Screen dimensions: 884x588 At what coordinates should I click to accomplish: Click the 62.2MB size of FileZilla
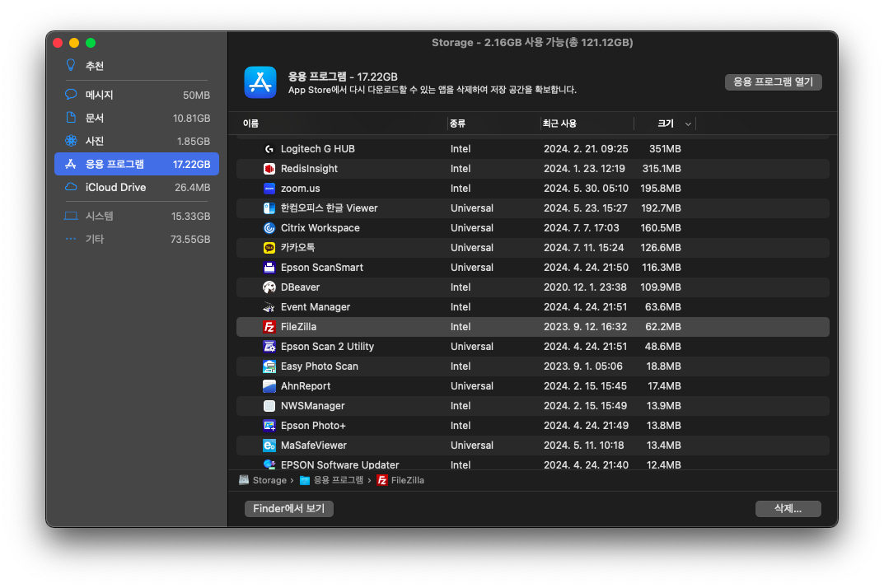(x=663, y=326)
